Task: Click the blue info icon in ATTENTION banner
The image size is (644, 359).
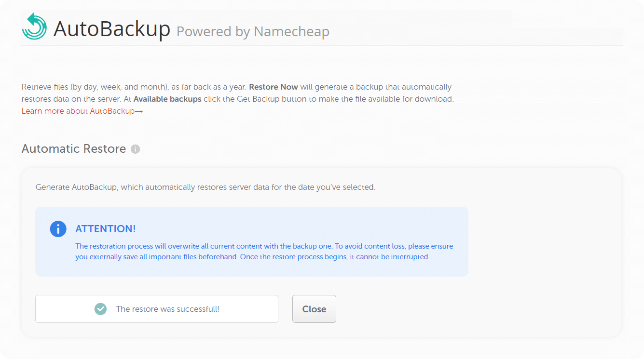Action: pyautogui.click(x=58, y=229)
